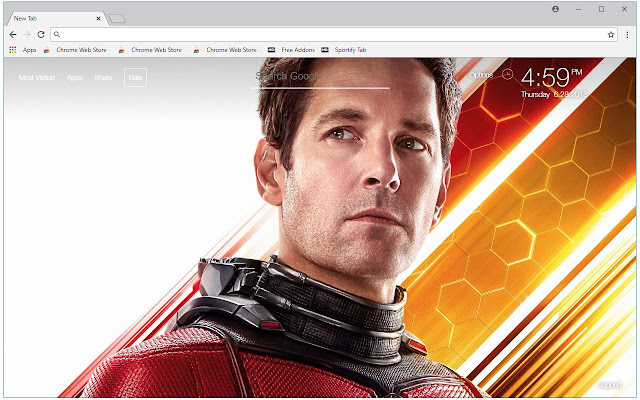Click the search magnifier icon in address bar

tap(57, 35)
